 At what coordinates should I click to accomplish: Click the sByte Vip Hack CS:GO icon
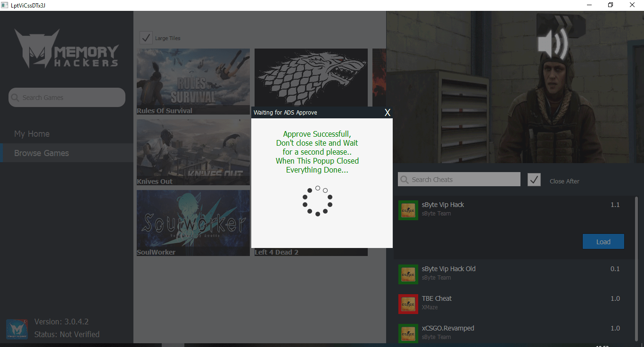[x=408, y=210]
